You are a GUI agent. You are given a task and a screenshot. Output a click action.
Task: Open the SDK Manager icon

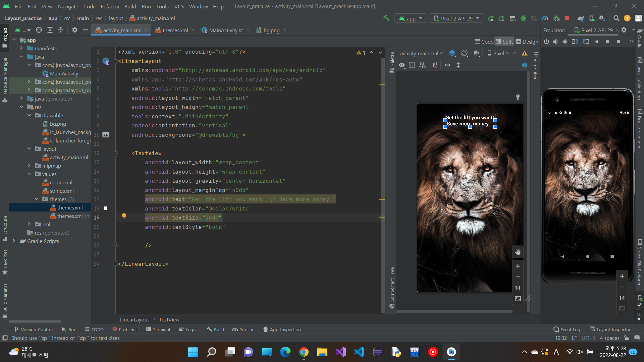pyautogui.click(x=602, y=18)
